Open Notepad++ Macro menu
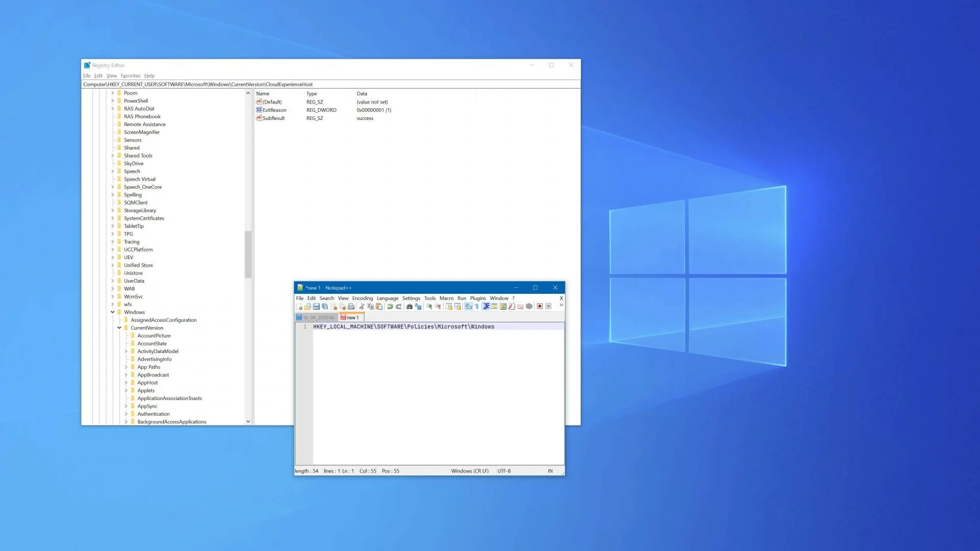 [x=447, y=298]
